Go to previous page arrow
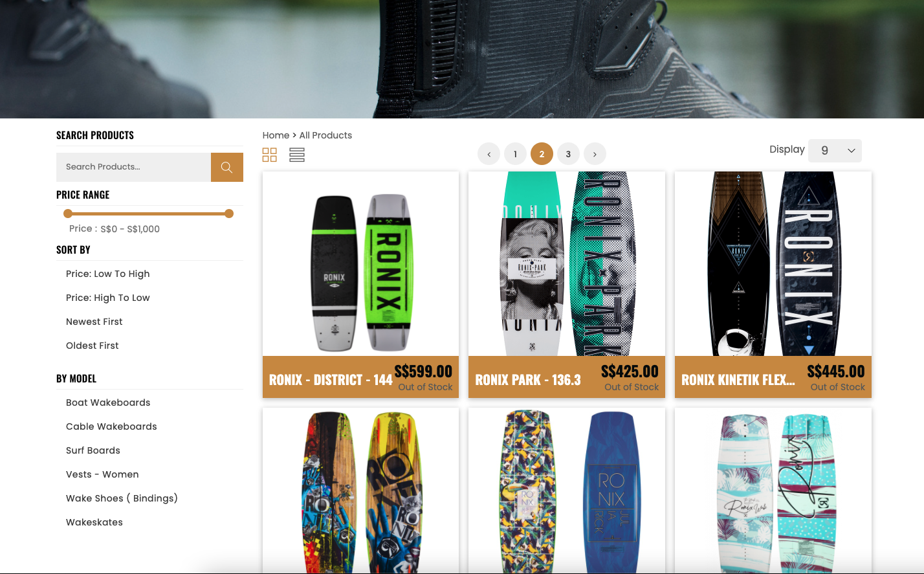This screenshot has height=574, width=924. 489,154
